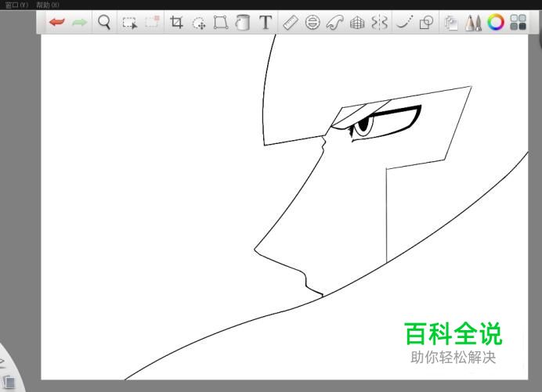
Task: Open the Copic color library grid
Action: point(518,22)
